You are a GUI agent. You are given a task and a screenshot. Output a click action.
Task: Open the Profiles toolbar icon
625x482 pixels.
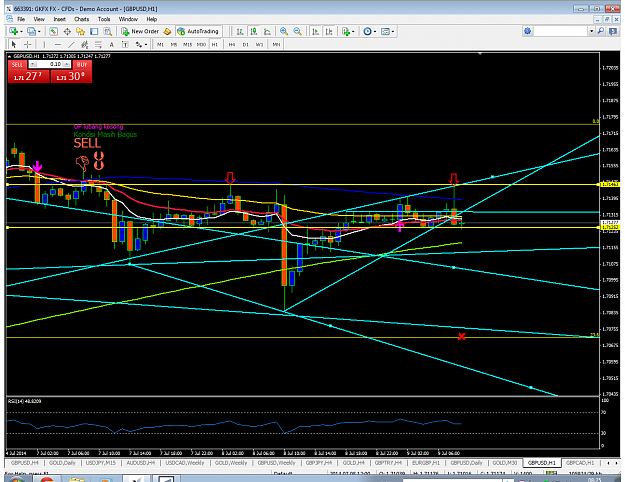pos(31,31)
